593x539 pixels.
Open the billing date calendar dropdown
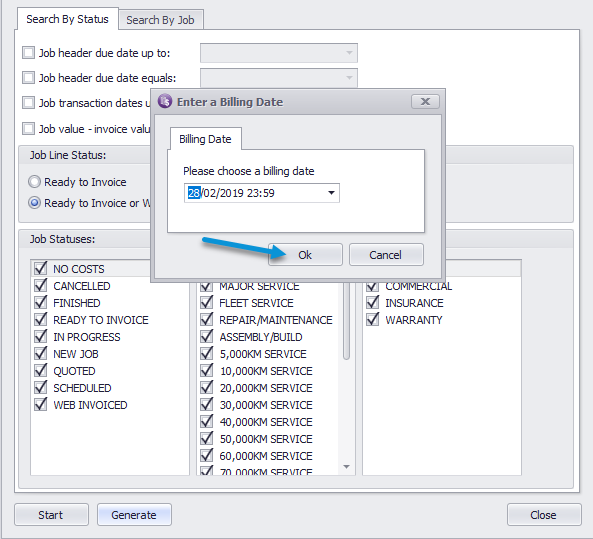tap(331, 193)
